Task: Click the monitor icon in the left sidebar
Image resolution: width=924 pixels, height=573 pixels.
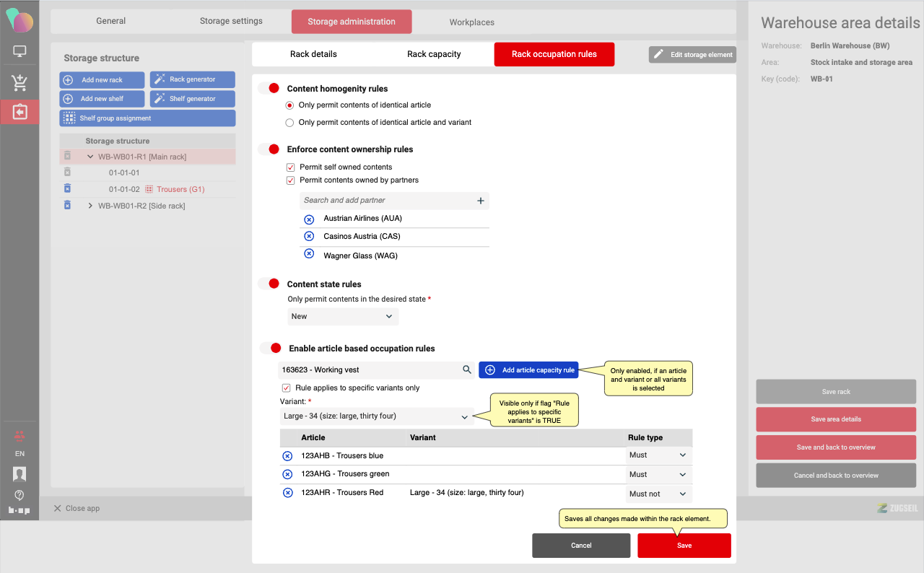Action: tap(19, 52)
